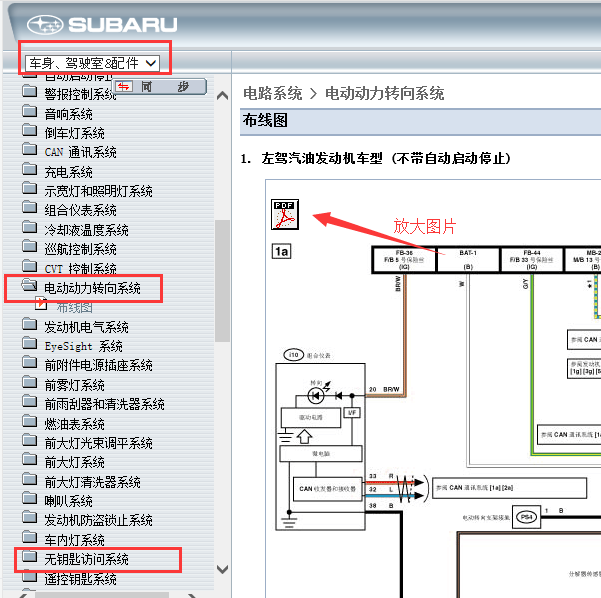601x598 pixels.
Task: Click folder icon beside EyeSight 系统
Action: pos(30,344)
